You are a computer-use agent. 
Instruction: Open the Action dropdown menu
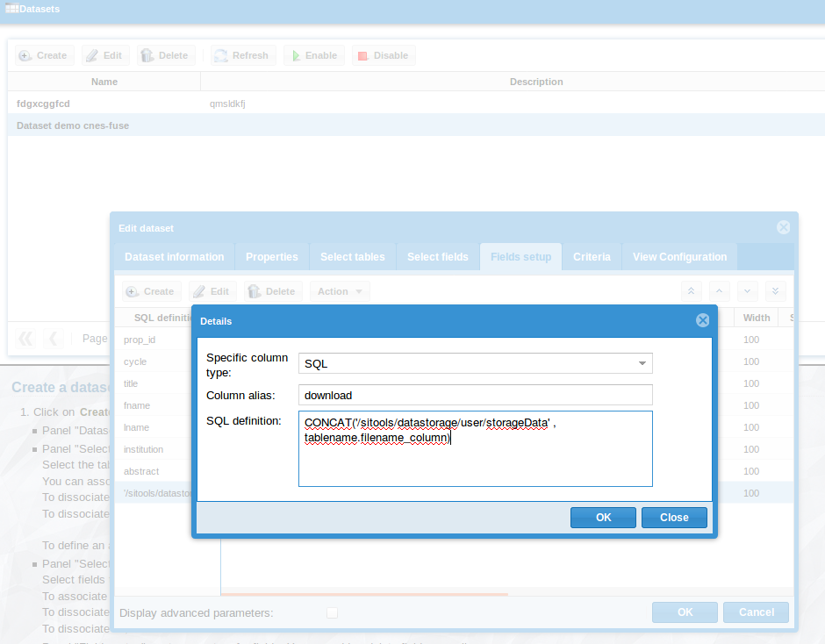[x=340, y=290]
